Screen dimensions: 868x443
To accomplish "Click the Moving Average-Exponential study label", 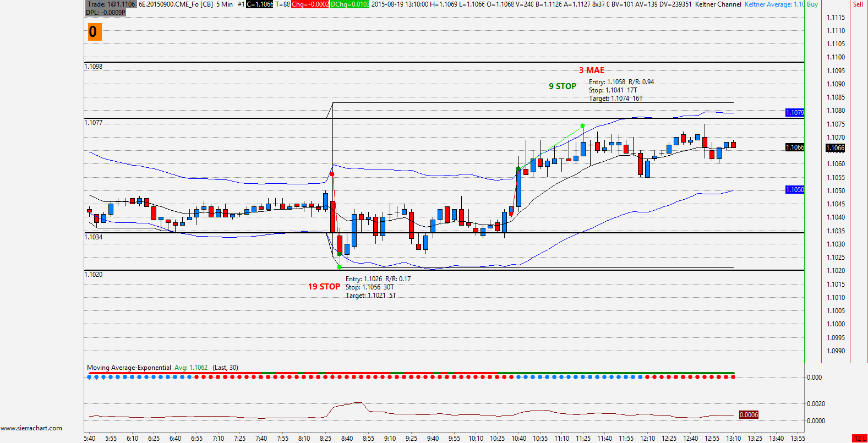I will [x=129, y=368].
